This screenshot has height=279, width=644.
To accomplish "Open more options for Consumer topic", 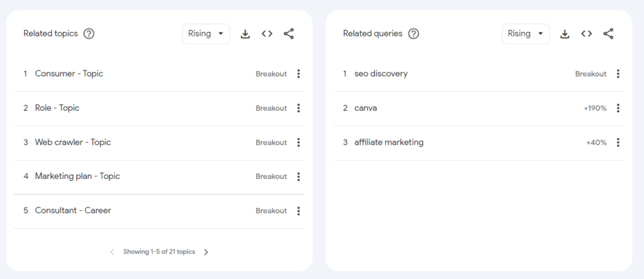I will pos(298,74).
